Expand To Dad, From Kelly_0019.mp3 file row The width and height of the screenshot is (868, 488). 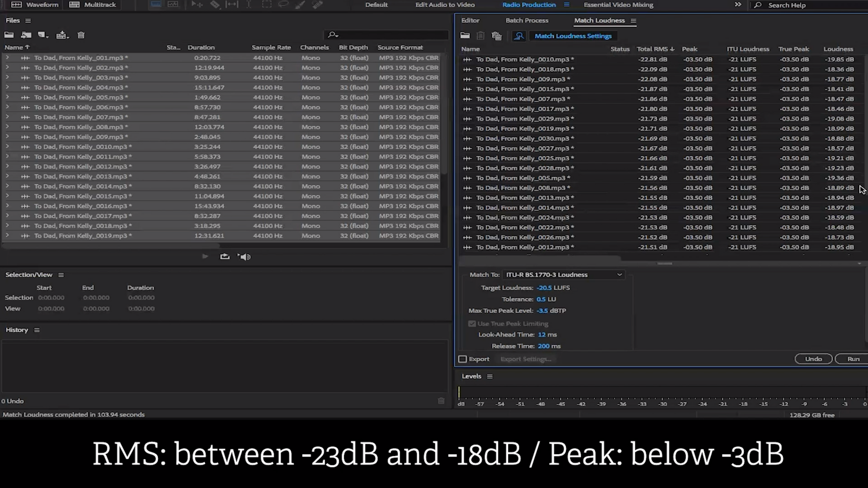click(x=7, y=236)
